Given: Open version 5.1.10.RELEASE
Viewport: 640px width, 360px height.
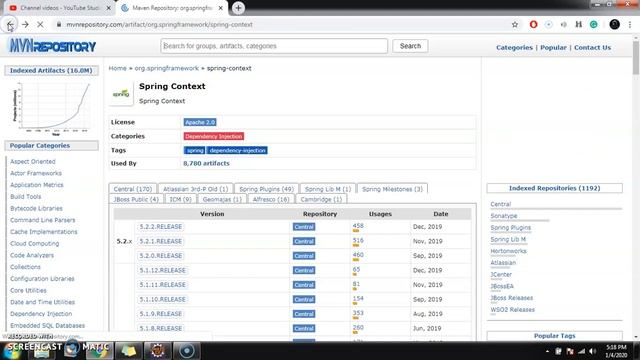Looking at the screenshot, I should [x=162, y=299].
